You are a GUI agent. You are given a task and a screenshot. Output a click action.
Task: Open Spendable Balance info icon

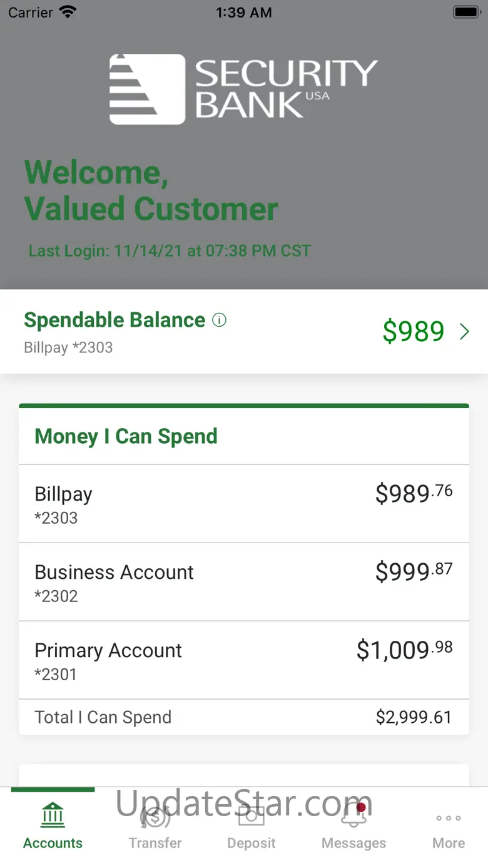(x=220, y=320)
